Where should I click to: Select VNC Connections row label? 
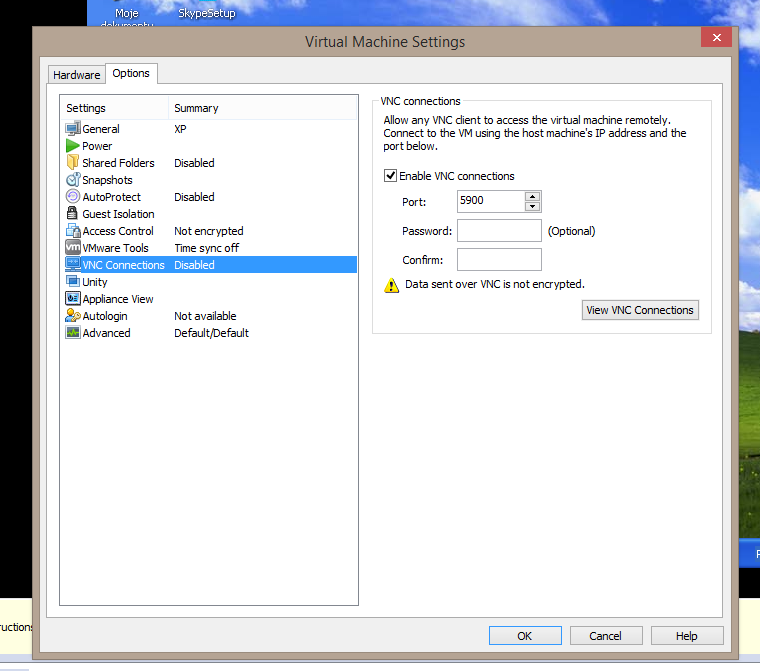click(x=123, y=265)
